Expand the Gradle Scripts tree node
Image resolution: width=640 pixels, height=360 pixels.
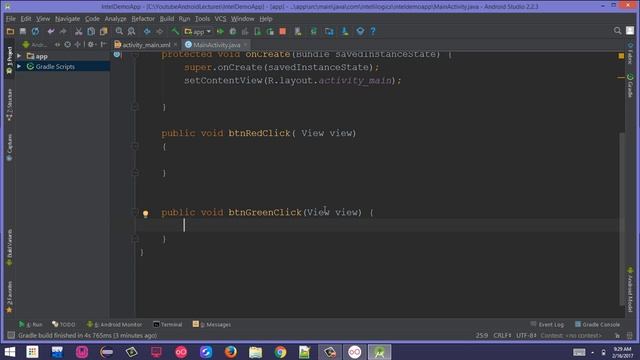(19, 66)
